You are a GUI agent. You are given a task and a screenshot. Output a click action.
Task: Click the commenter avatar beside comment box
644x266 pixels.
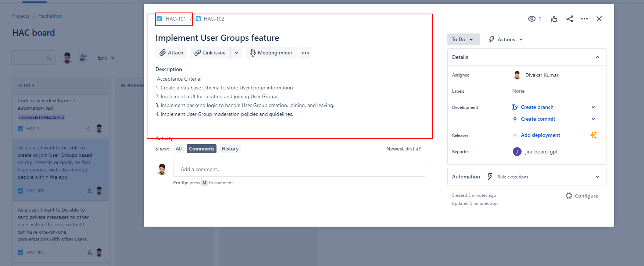point(162,169)
